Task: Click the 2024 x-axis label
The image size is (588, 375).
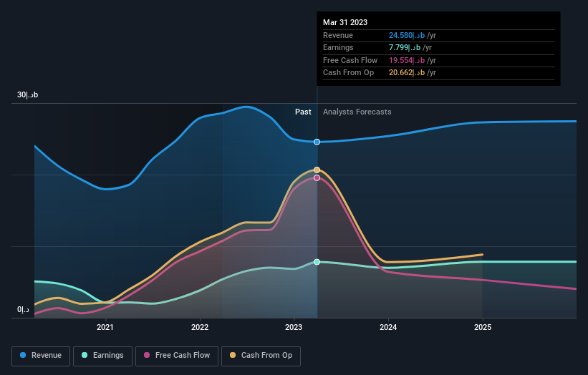Action: click(x=387, y=328)
